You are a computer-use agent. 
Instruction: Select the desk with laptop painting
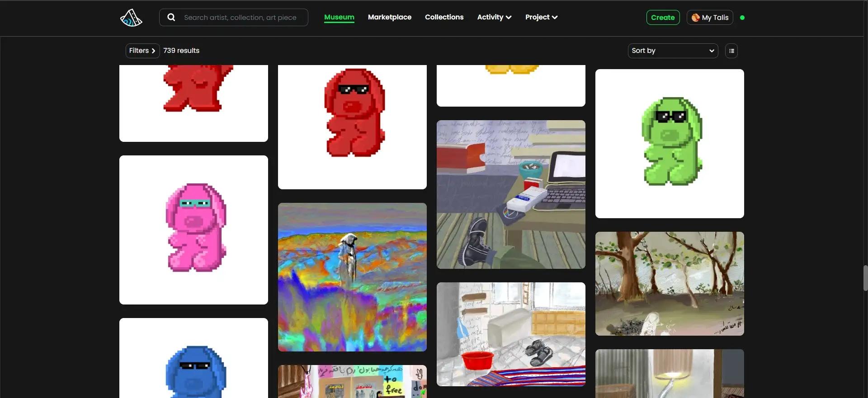511,194
